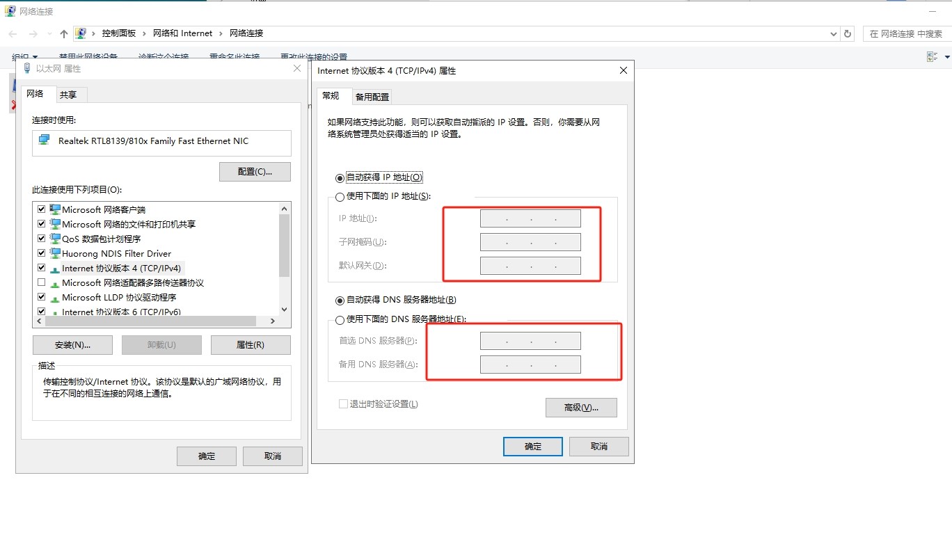Click the refresh icon beside the address bar

[848, 33]
